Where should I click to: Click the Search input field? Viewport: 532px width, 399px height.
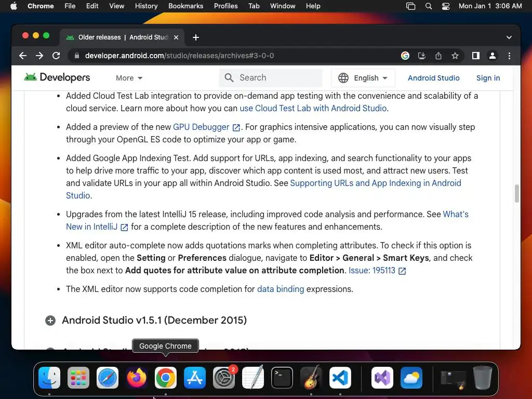(x=271, y=78)
